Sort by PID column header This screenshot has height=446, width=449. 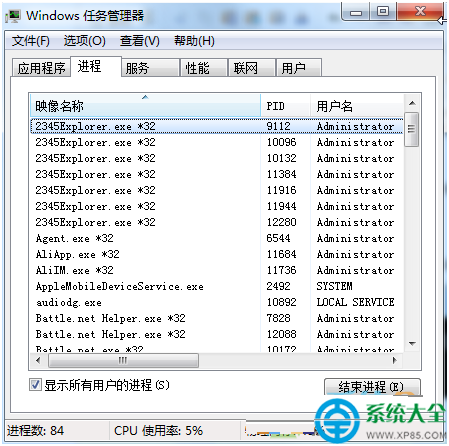pos(285,106)
